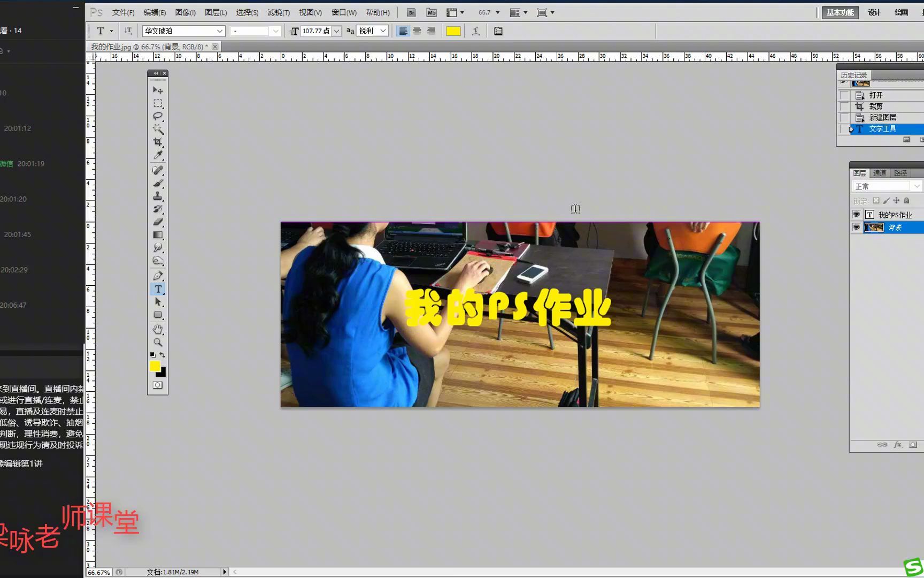
Task: Select the Rectangle shape tool
Action: point(158,315)
